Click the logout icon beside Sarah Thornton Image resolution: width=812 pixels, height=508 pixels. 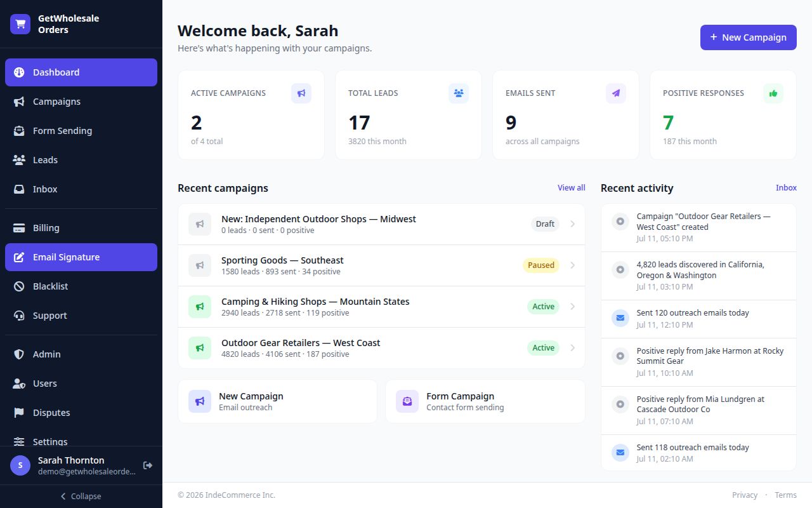(148, 465)
